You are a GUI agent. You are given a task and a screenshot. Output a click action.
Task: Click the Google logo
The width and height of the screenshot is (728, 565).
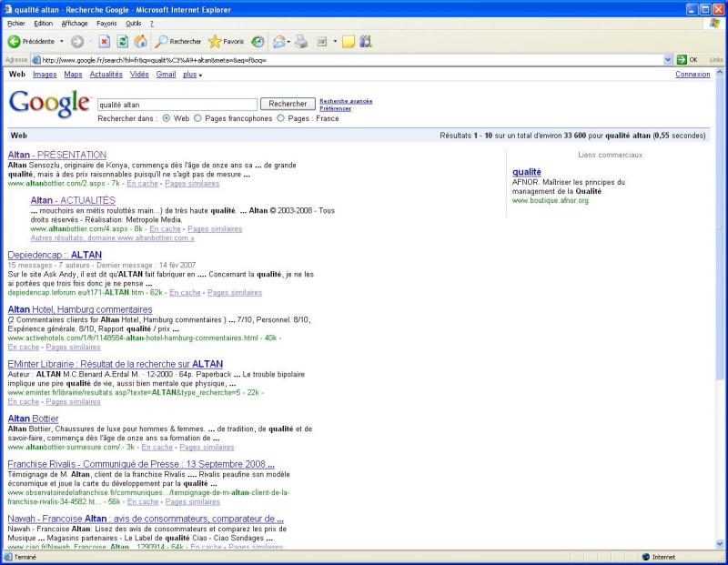[49, 103]
